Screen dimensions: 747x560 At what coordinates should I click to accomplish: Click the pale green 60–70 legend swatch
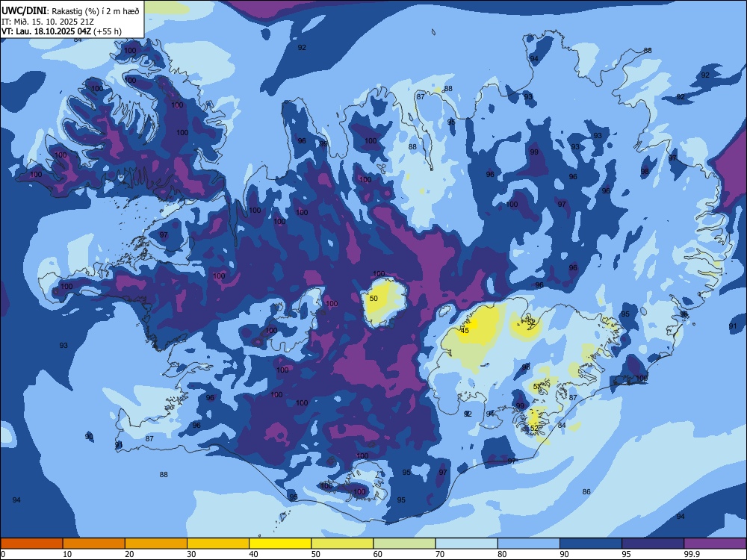(x=404, y=544)
